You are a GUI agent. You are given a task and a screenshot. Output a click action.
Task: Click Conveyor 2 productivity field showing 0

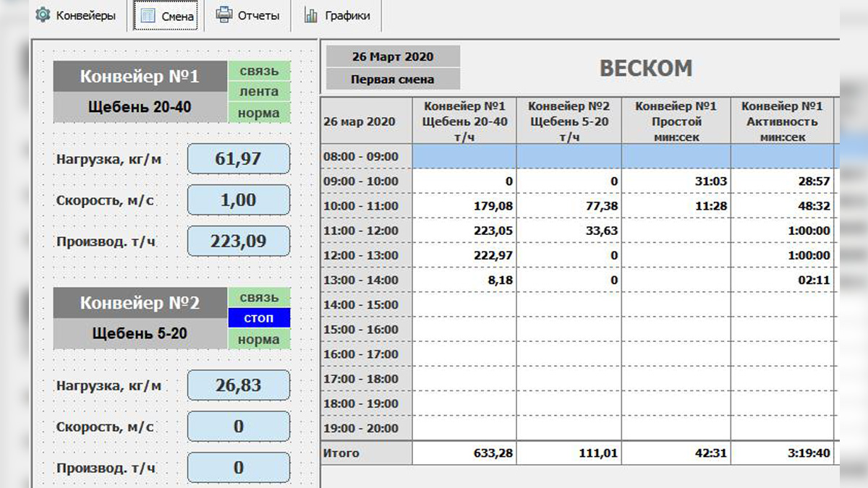pos(239,468)
